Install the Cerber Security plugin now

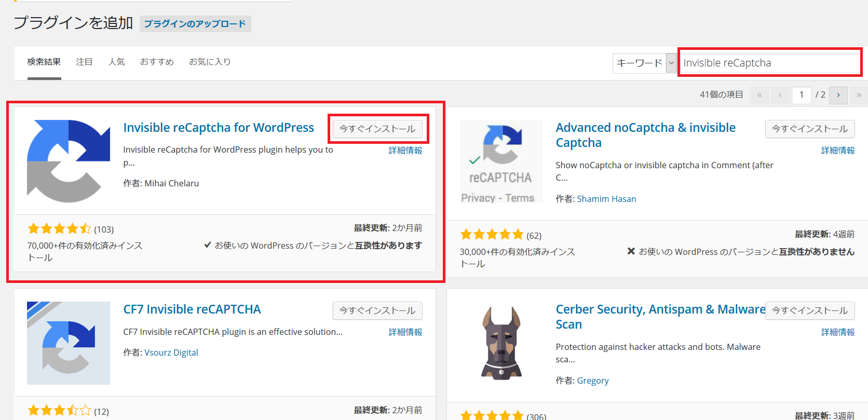tap(809, 310)
